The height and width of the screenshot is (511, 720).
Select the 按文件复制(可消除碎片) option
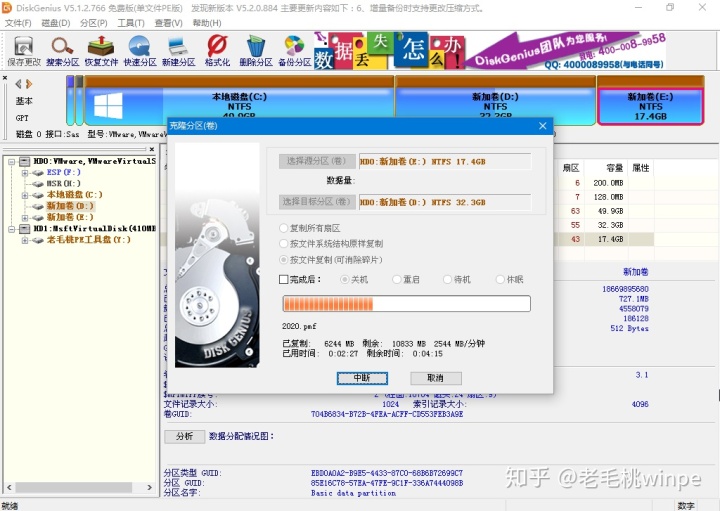(331, 260)
